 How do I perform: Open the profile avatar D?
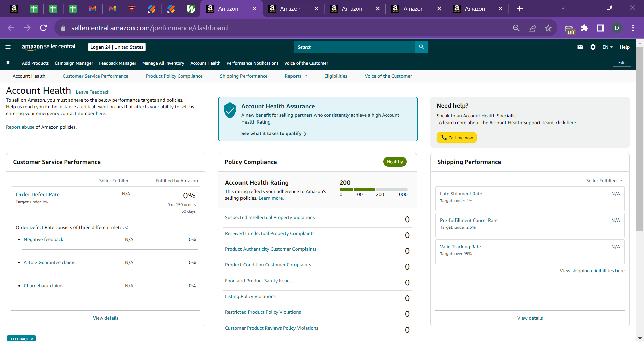coord(617,28)
